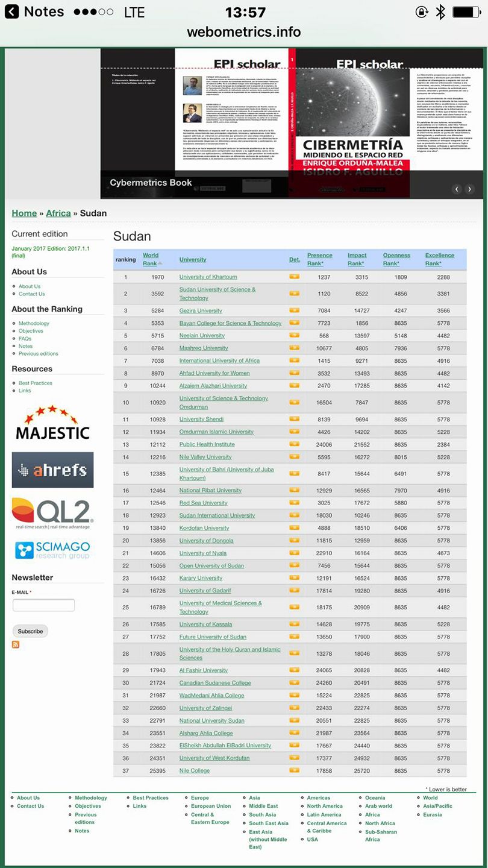Open Contact Us in the sidebar
The height and width of the screenshot is (868, 488).
[31, 294]
